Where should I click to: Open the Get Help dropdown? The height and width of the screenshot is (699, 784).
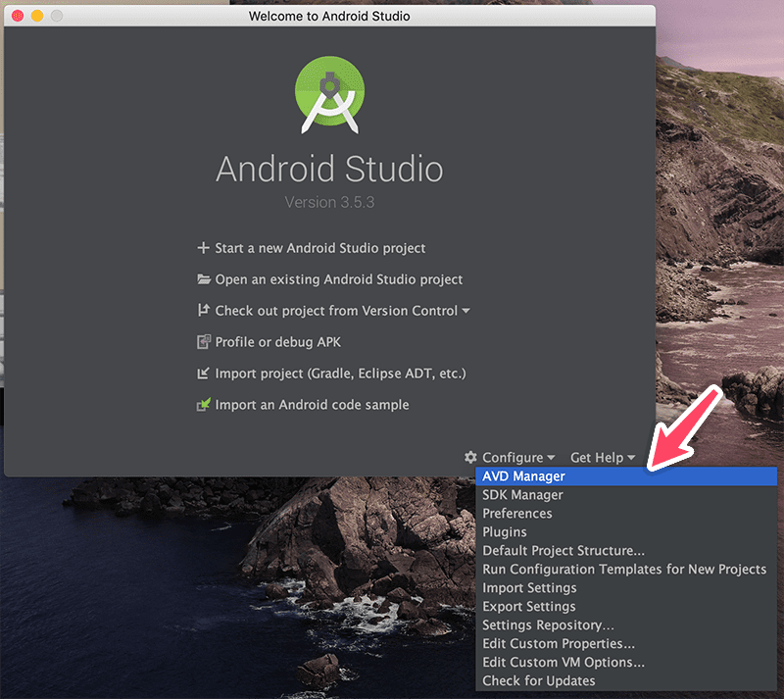[603, 457]
